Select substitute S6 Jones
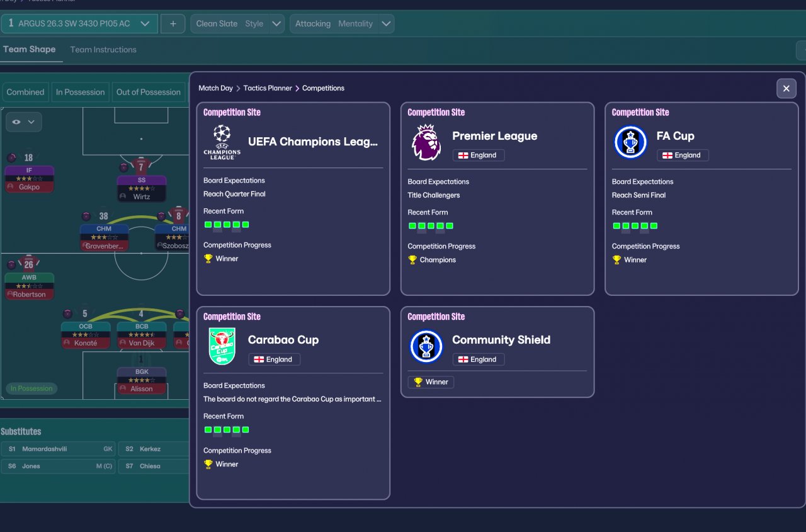Image resolution: width=806 pixels, height=532 pixels. 58,466
